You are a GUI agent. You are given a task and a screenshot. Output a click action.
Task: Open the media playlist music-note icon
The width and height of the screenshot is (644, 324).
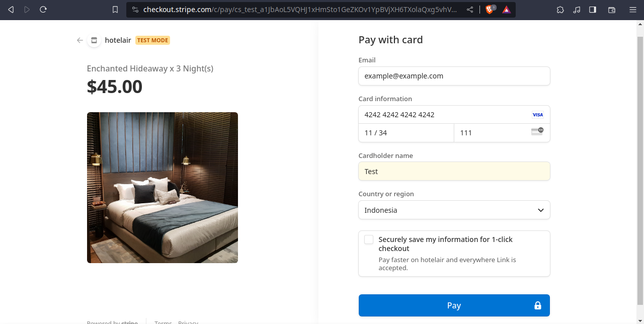coord(577,10)
